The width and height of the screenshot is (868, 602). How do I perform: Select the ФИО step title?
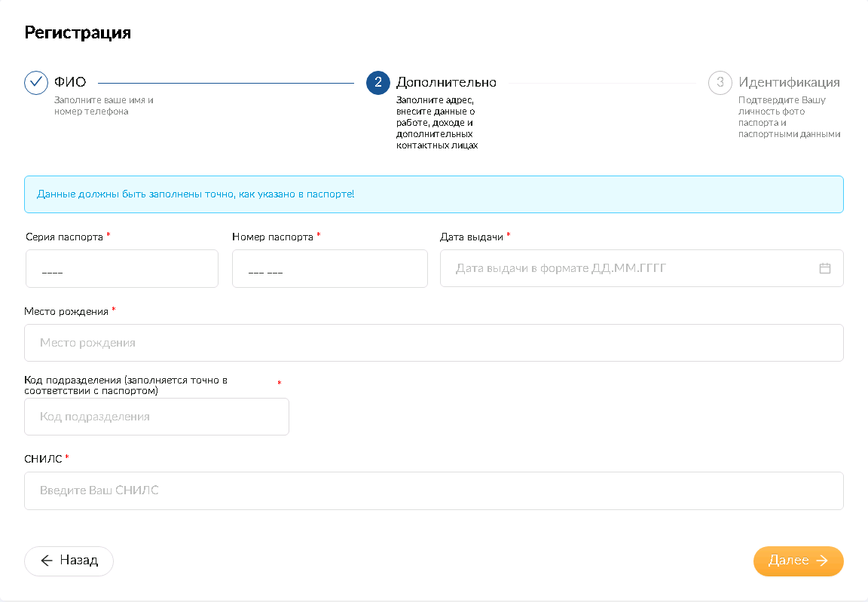[x=70, y=82]
